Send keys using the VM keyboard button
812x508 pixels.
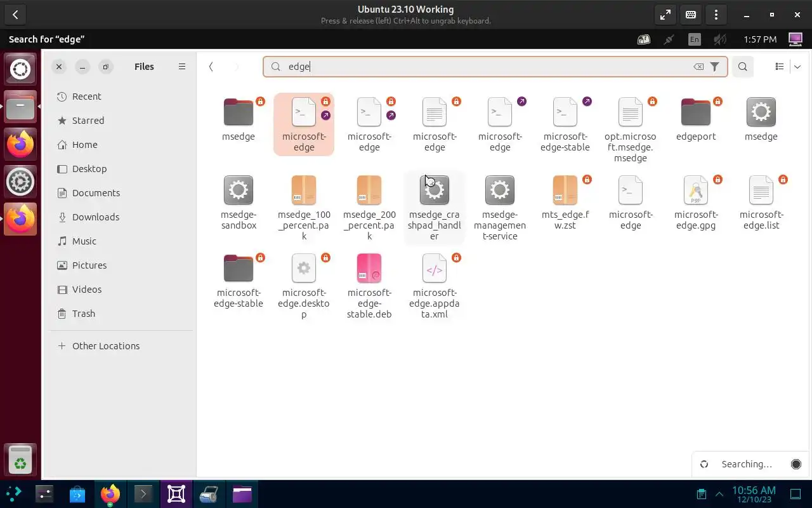pos(691,15)
